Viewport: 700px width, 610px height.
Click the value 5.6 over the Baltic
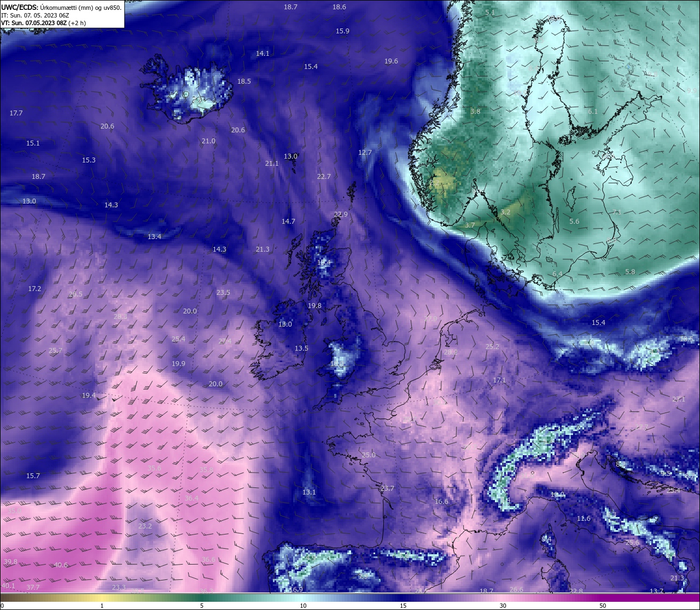pos(574,222)
